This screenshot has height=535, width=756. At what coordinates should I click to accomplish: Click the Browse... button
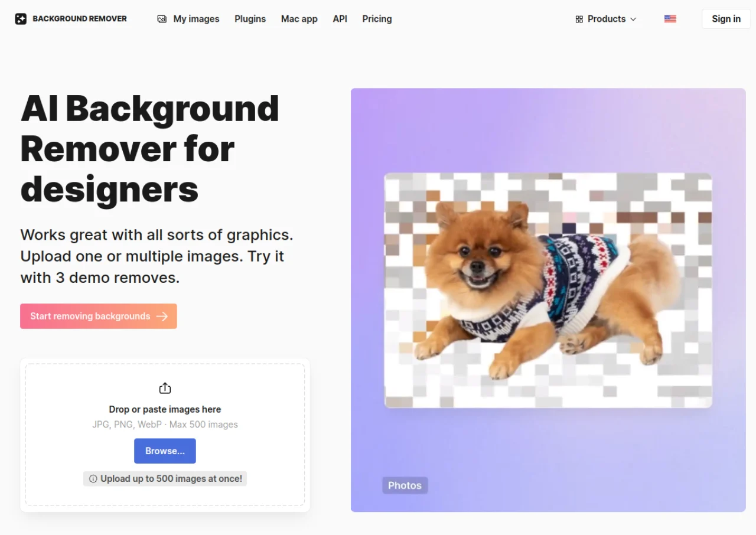(x=165, y=451)
